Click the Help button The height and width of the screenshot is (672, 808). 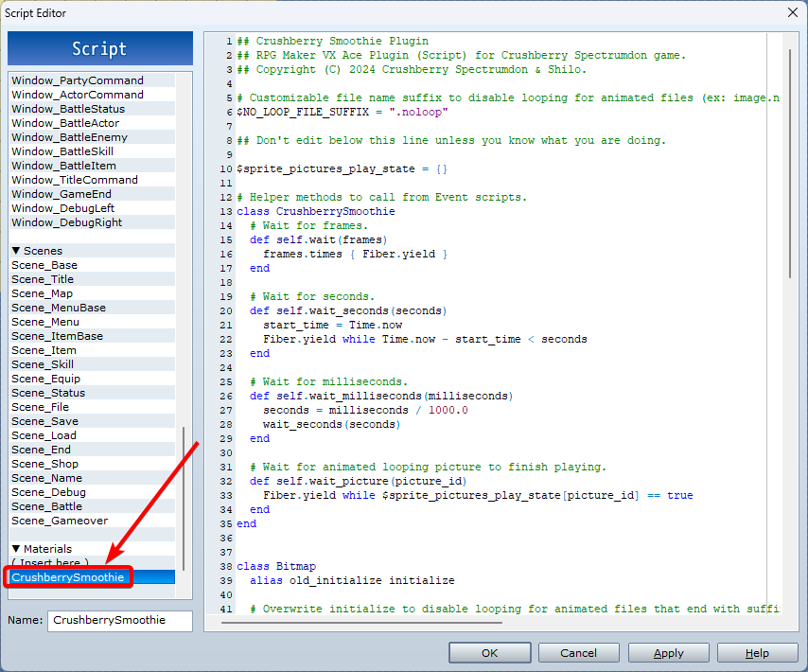click(757, 653)
